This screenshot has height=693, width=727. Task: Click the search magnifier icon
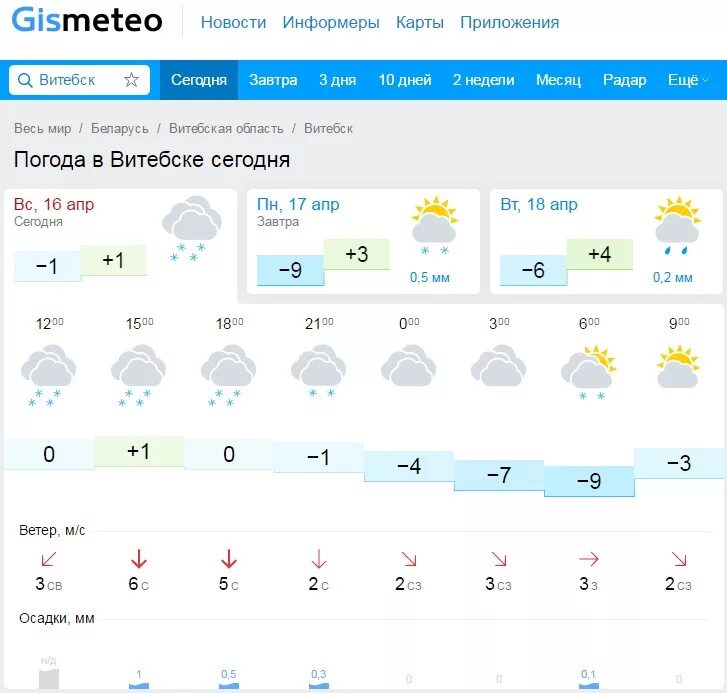[25, 80]
